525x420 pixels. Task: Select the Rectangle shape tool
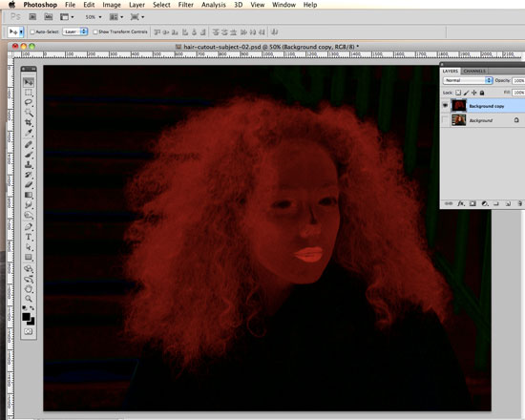coord(29,257)
